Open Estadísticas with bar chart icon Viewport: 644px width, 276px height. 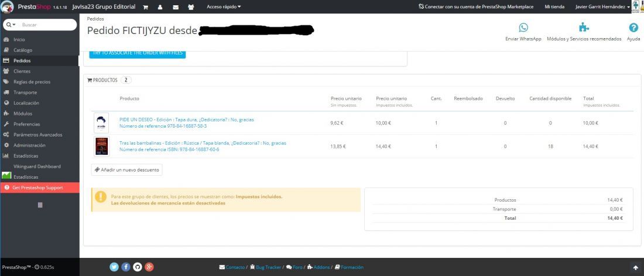(25, 156)
